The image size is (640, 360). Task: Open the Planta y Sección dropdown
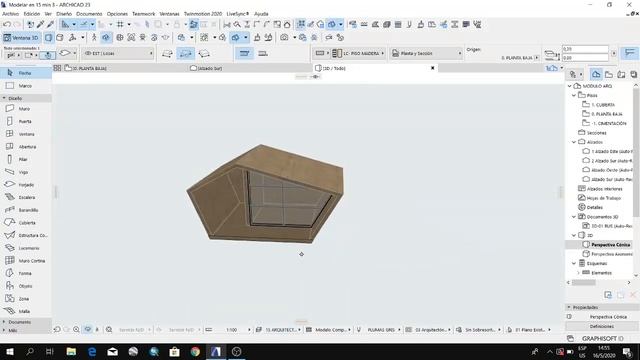coord(427,53)
